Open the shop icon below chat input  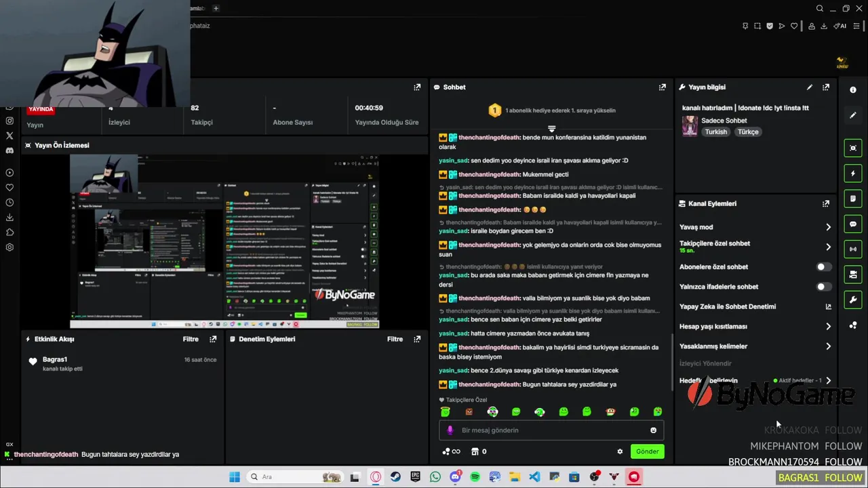475,451
